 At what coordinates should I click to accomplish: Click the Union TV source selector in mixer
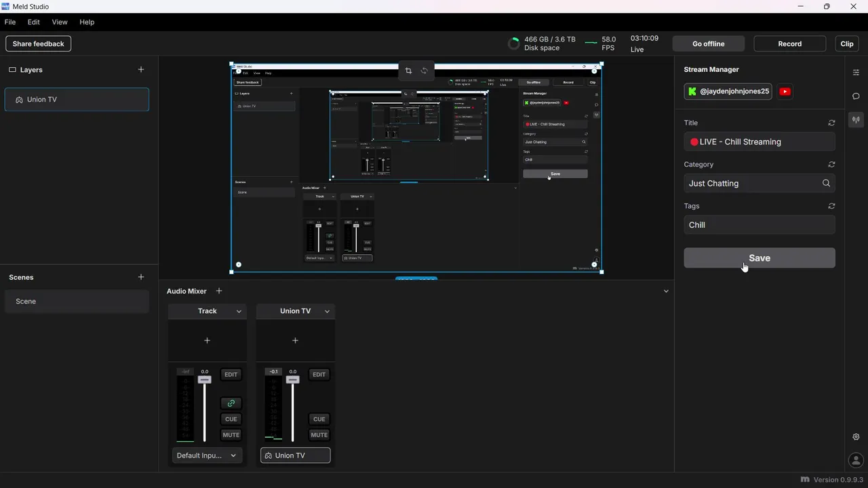pyautogui.click(x=296, y=455)
